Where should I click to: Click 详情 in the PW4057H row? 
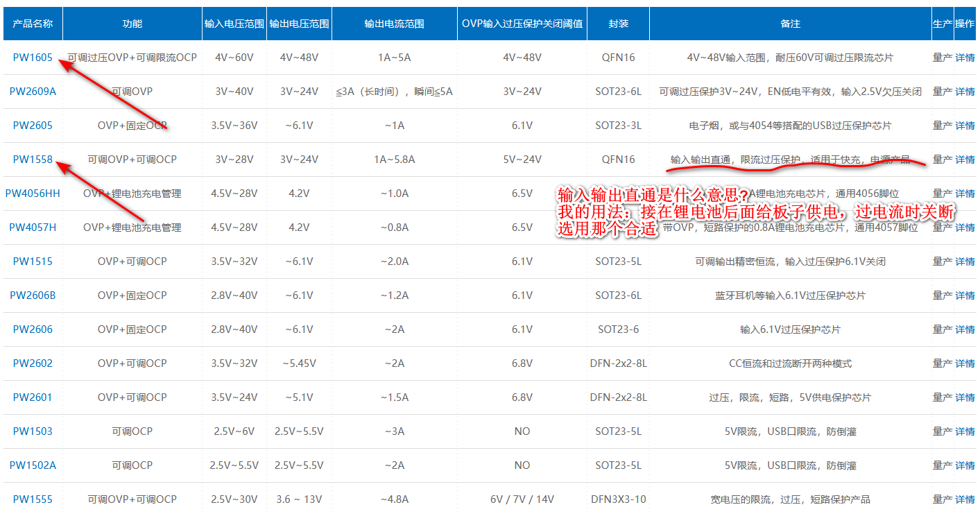pyautogui.click(x=965, y=228)
